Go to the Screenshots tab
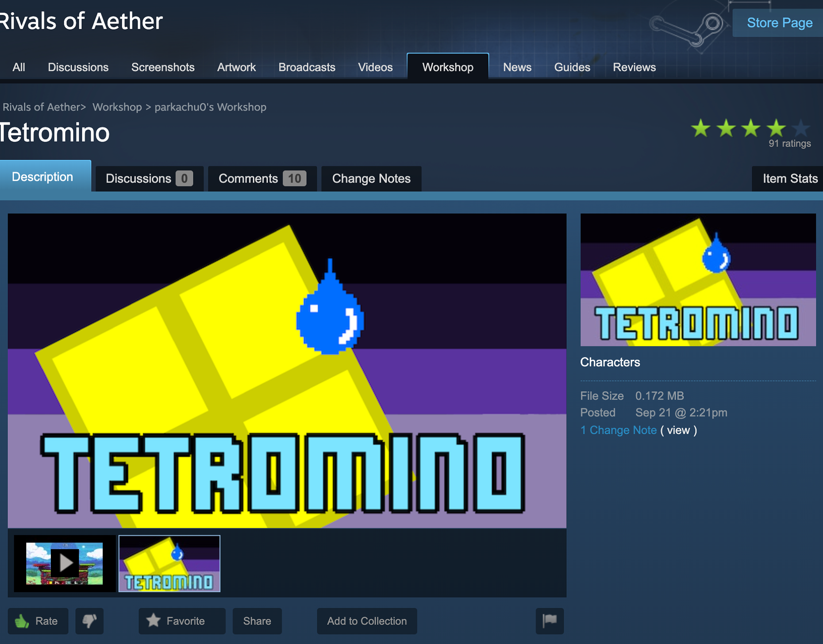 coord(163,67)
